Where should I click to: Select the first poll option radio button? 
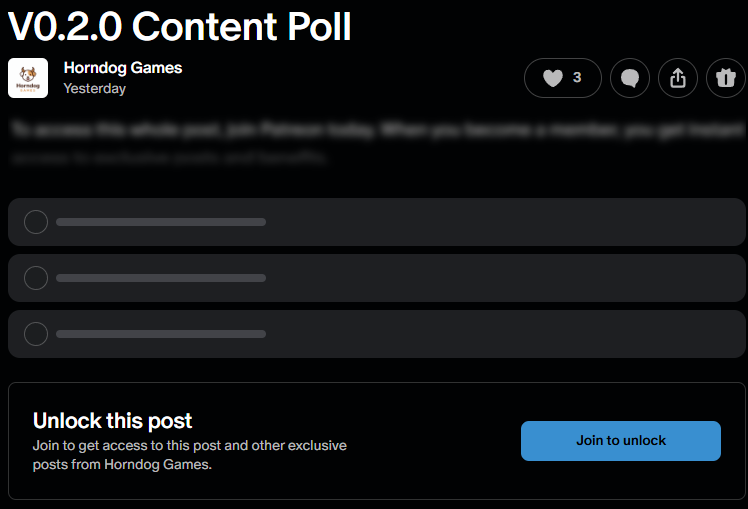(36, 222)
